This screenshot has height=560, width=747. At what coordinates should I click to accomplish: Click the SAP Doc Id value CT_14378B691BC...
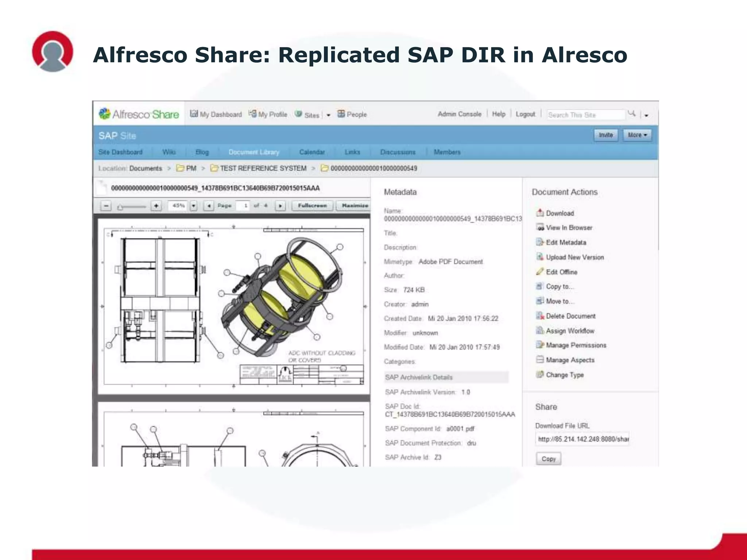[450, 415]
